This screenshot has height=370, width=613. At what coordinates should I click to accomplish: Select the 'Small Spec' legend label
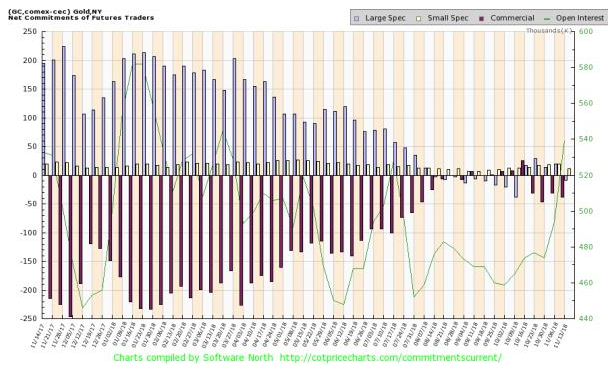[x=448, y=18]
